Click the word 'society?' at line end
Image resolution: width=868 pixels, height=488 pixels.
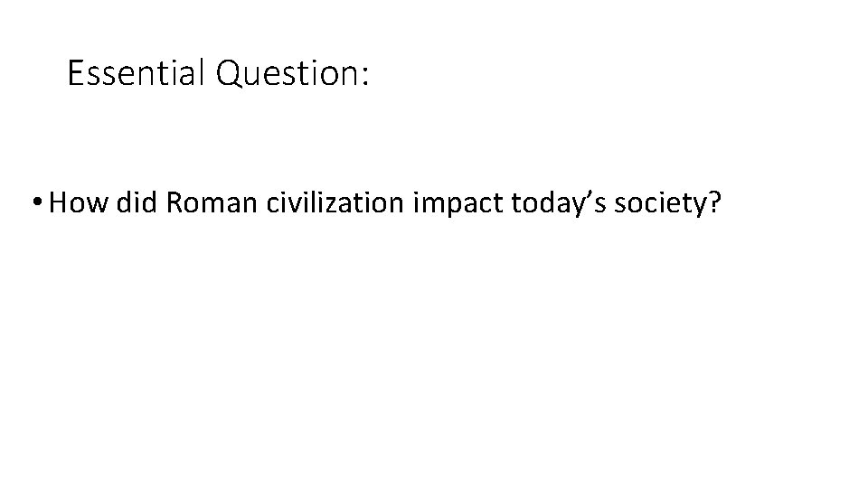tap(667, 206)
